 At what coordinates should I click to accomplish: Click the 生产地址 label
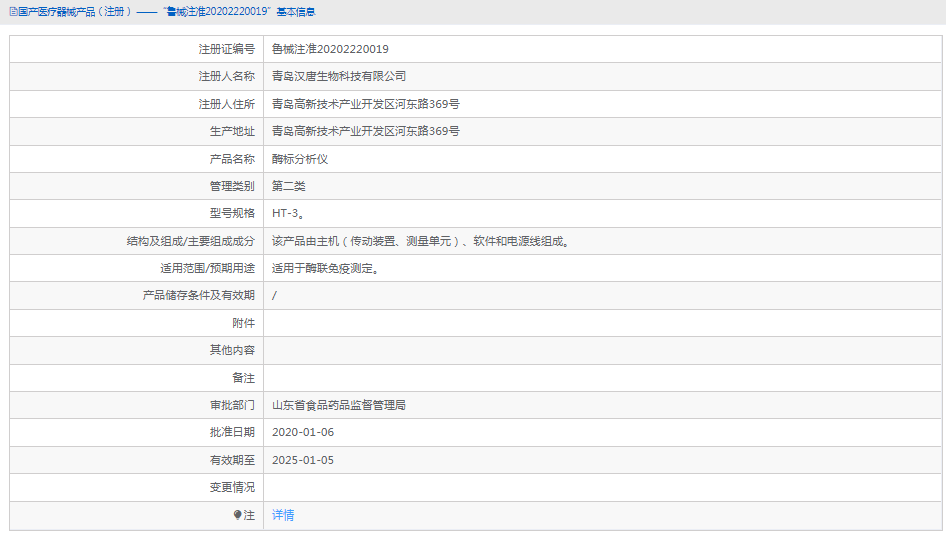click(x=232, y=131)
